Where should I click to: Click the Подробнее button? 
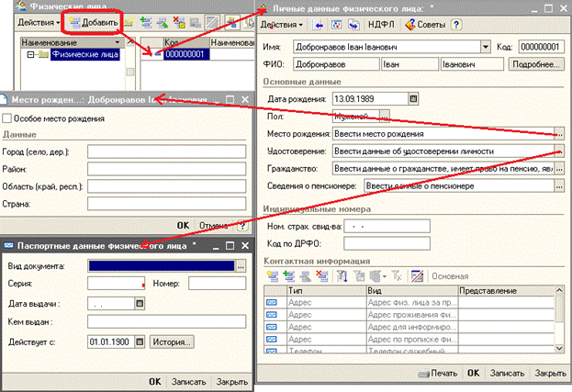pyautogui.click(x=535, y=64)
